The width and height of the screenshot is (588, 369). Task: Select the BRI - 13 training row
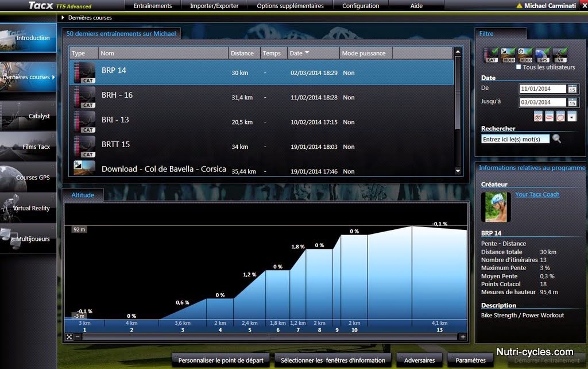(261, 122)
